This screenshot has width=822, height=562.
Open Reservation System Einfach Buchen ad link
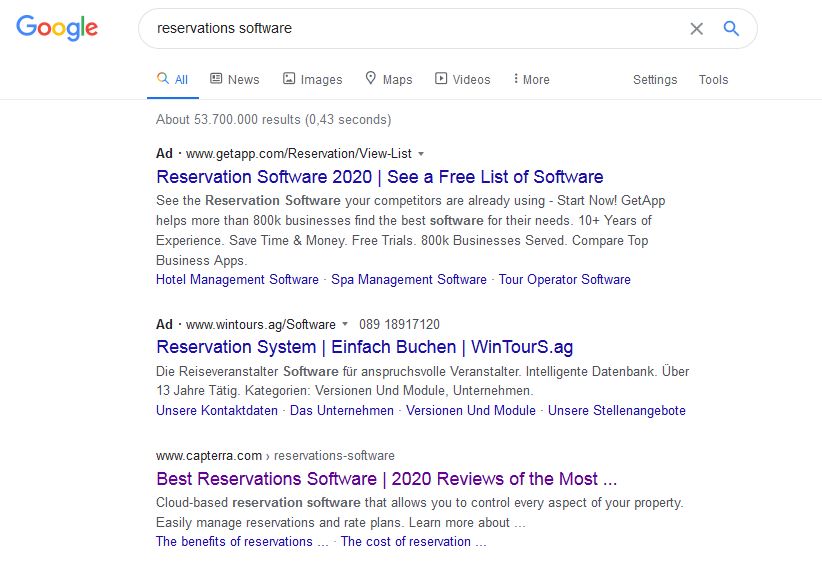click(x=364, y=347)
